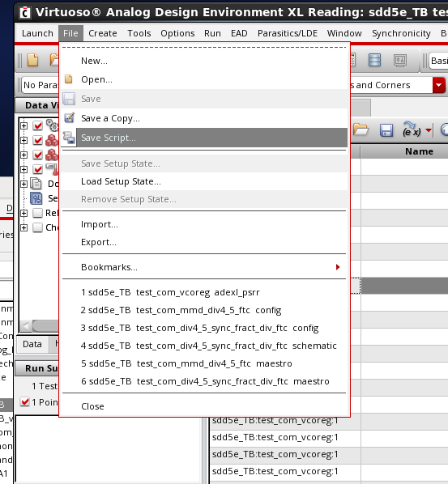This screenshot has width=448, height=484.
Task: Click the 1 Test entry in Run Summary
Action: 45,386
